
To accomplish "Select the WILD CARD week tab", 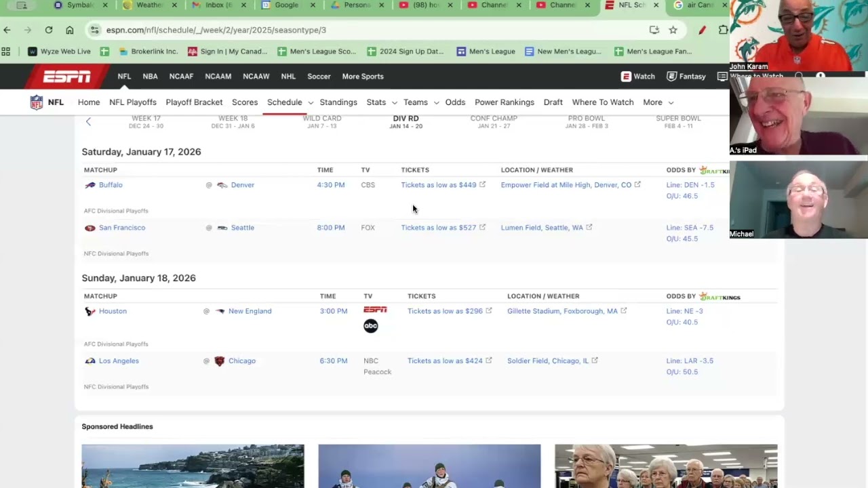I will 322,122.
